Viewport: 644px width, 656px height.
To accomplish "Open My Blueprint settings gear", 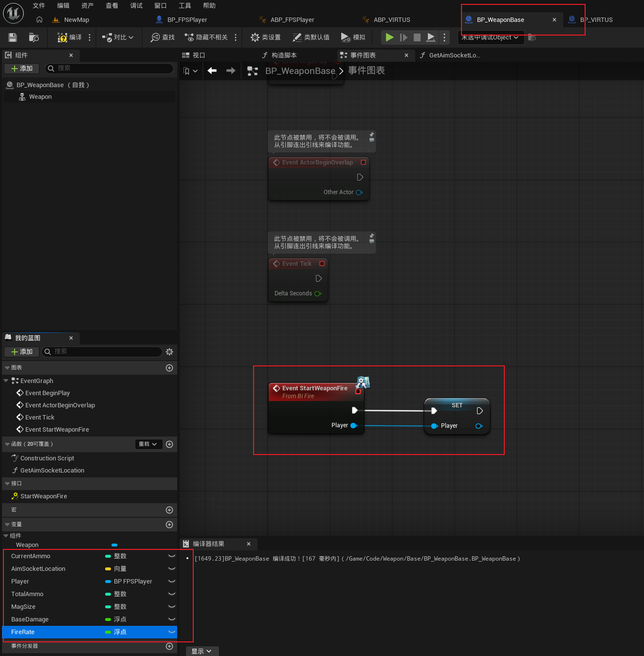I will (x=169, y=352).
